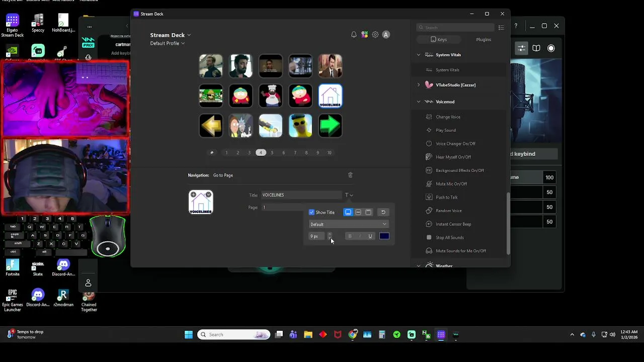The height and width of the screenshot is (362, 644).
Task: Open the notifications bell in Stream Deck
Action: click(354, 35)
